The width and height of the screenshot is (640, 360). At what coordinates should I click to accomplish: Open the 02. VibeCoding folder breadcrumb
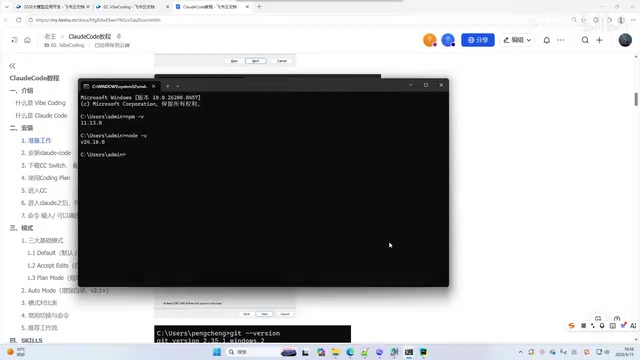[x=64, y=45]
